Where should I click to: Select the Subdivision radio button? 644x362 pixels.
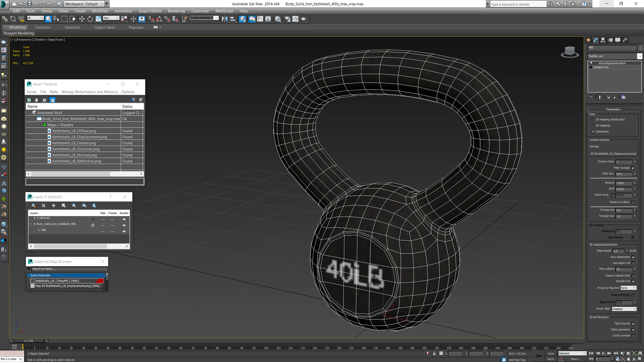coord(593,131)
